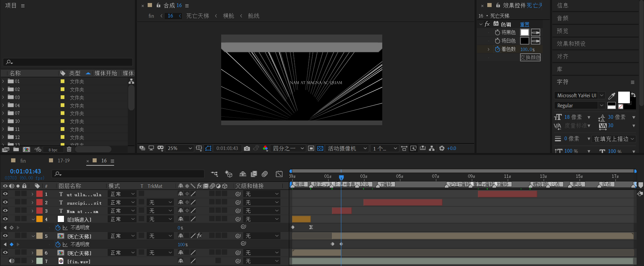This screenshot has width=644, height=266.
Task: Take a snapshot with the camera icon
Action: 247,148
